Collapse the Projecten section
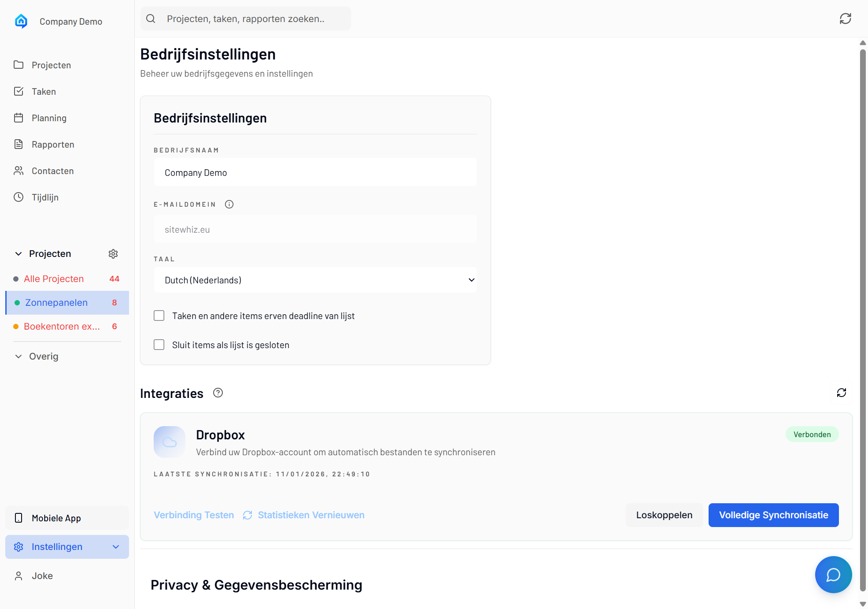Screen dimensions: 868x609 point(18,253)
